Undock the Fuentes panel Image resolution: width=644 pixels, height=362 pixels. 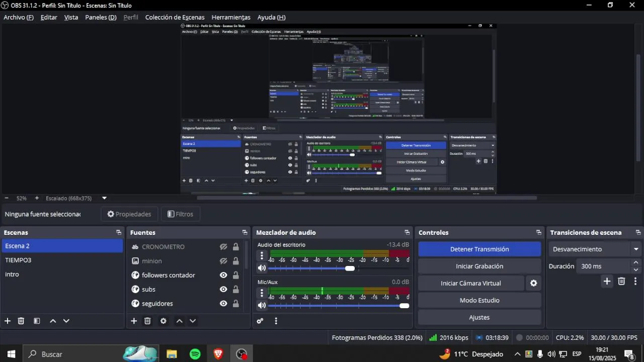(245, 232)
